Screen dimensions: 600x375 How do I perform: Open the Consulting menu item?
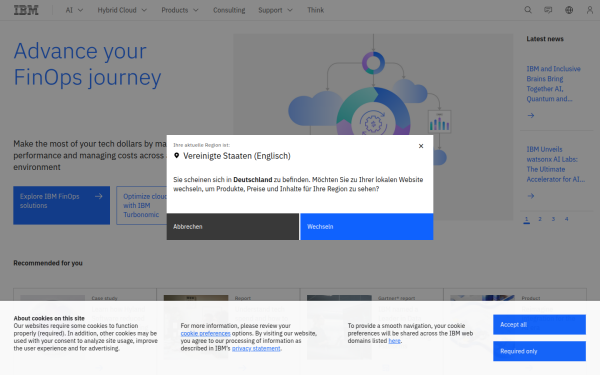(x=229, y=10)
